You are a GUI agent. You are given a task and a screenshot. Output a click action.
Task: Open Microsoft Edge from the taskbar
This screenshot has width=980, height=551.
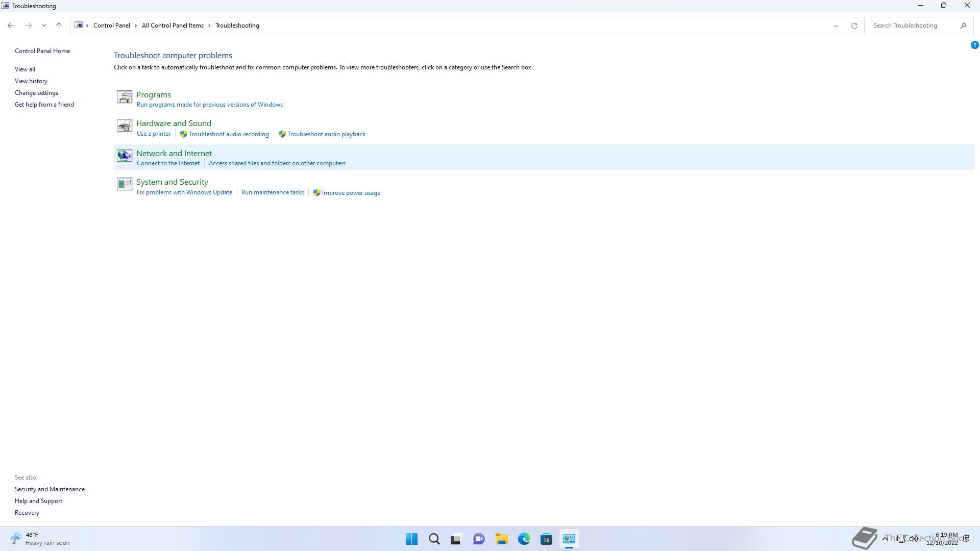coord(524,539)
